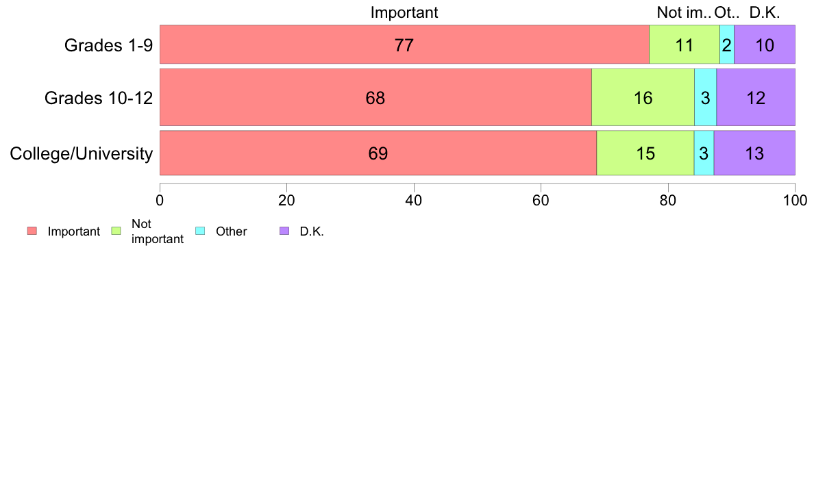Select the 68 Important bar for Grades 10-12
The width and height of the screenshot is (814, 504).
[376, 98]
